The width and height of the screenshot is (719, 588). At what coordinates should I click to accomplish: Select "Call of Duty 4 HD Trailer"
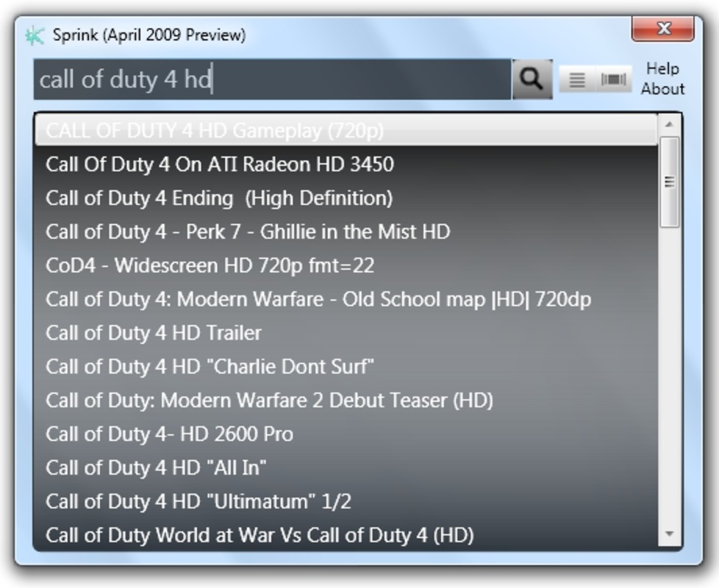346,333
